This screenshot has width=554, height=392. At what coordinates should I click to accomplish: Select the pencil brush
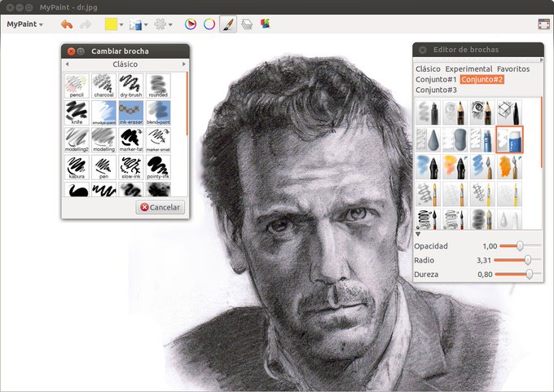pos(77,86)
